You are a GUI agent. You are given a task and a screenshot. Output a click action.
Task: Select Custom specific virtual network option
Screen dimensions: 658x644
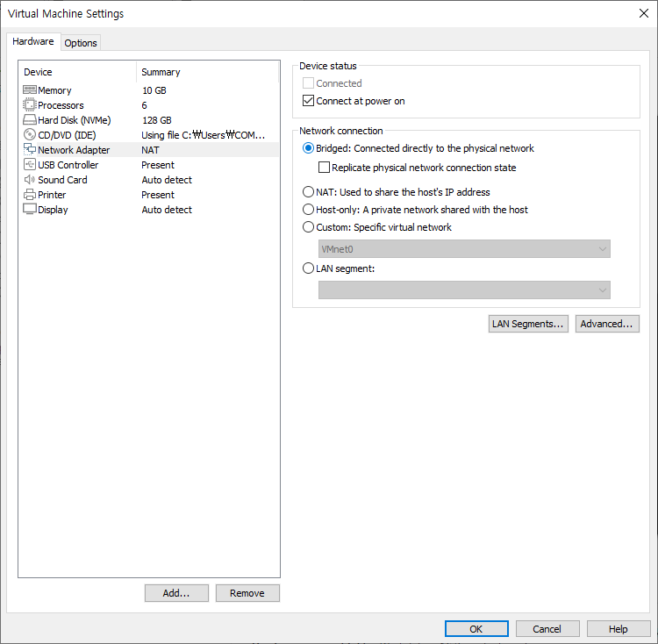(x=308, y=227)
